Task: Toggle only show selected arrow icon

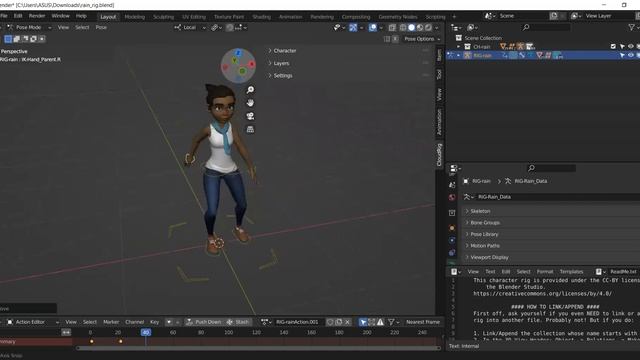Action: (x=363, y=322)
